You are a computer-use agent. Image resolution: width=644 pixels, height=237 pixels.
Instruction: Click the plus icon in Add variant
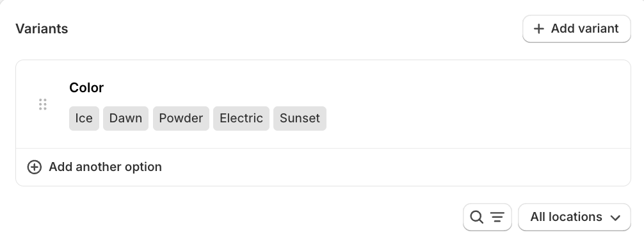pos(538,29)
